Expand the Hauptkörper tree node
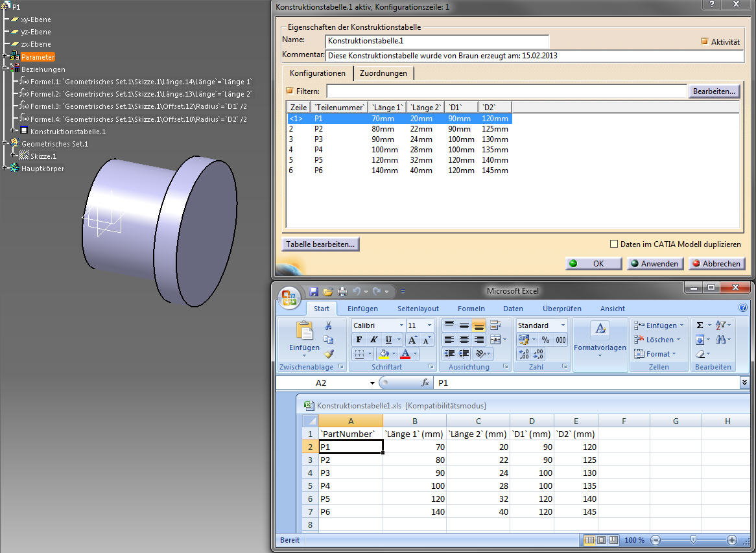This screenshot has height=553, width=756. tap(5, 168)
